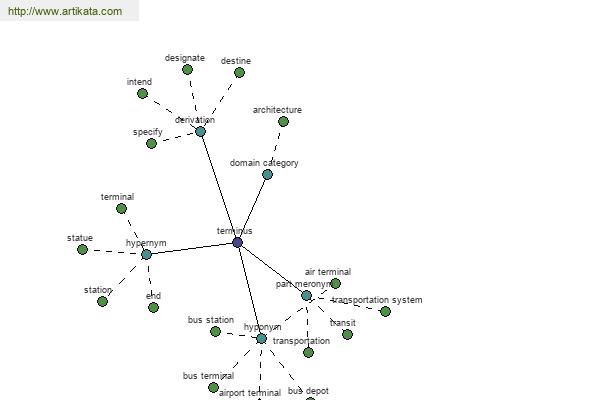Click the hypernym relation node
600x400 pixels.
pyautogui.click(x=146, y=255)
